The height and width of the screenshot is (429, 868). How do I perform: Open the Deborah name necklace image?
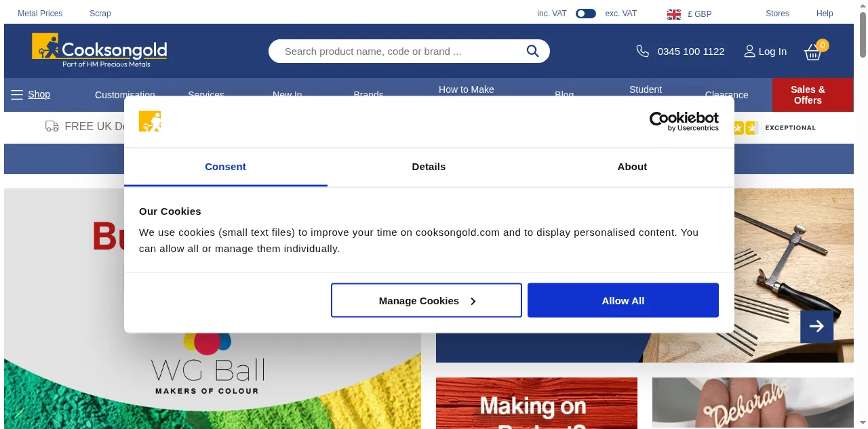[x=753, y=403]
